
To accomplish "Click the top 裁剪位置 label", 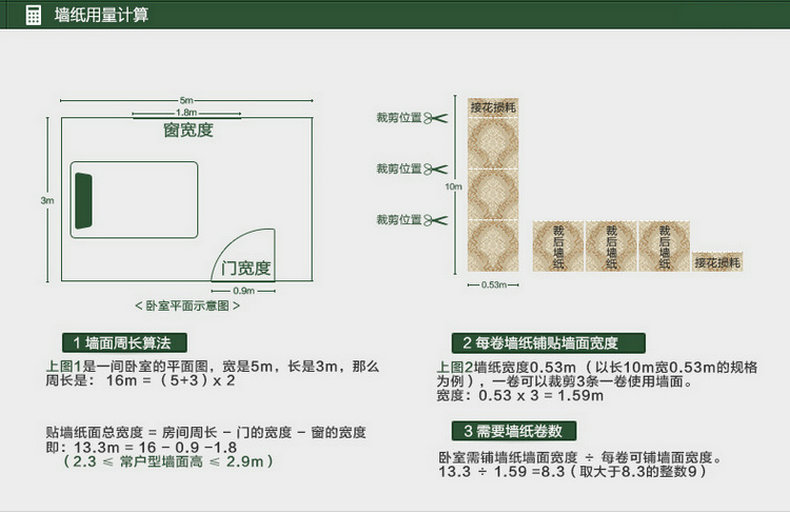I will pyautogui.click(x=399, y=118).
